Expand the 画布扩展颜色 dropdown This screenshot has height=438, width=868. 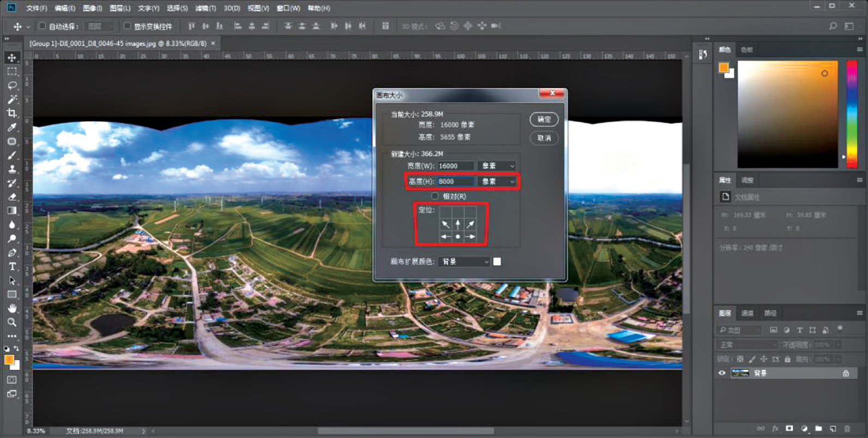click(x=465, y=262)
